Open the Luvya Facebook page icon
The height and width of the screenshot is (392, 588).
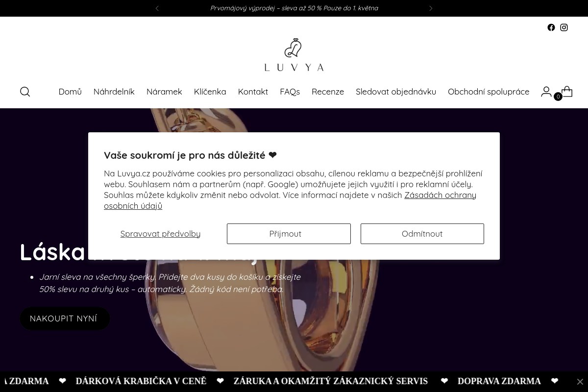(x=551, y=28)
